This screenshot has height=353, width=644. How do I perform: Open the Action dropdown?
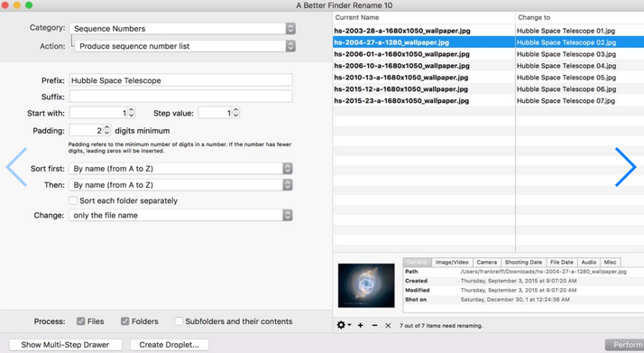tap(185, 46)
